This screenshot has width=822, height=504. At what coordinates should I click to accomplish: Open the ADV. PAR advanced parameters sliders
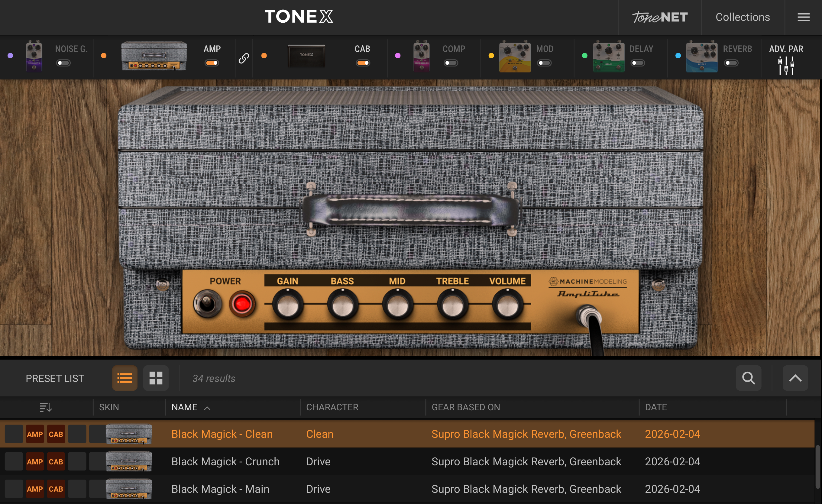point(786,65)
